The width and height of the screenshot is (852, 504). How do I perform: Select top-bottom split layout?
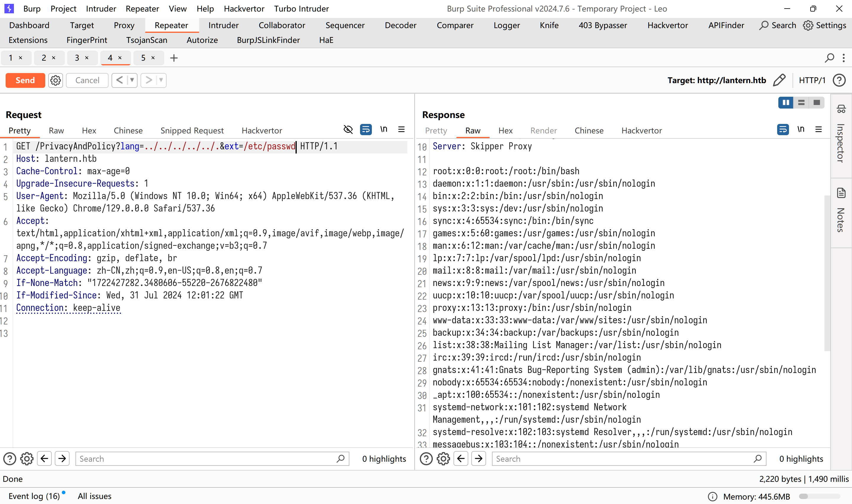[x=801, y=102]
